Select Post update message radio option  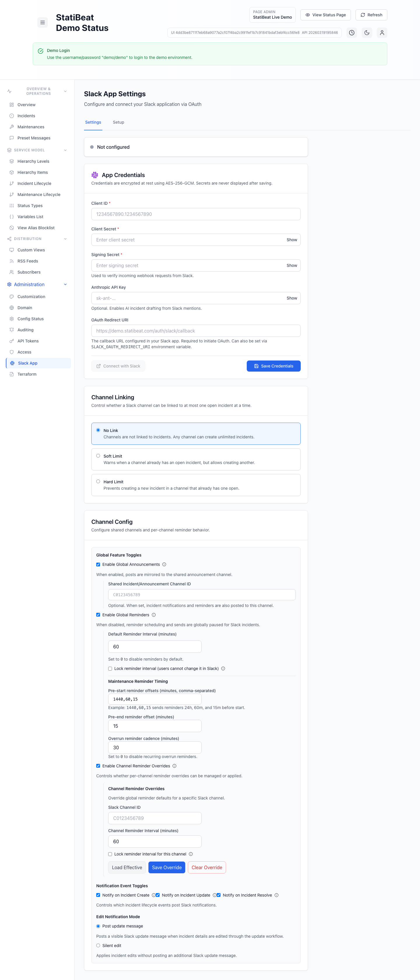(x=98, y=926)
